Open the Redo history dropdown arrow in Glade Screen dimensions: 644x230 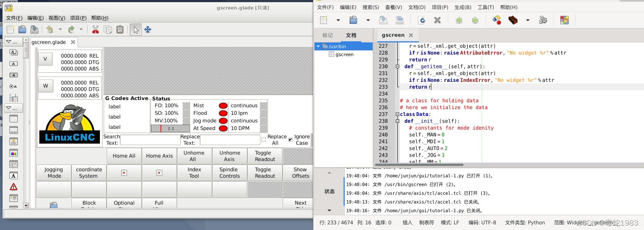tap(81, 30)
